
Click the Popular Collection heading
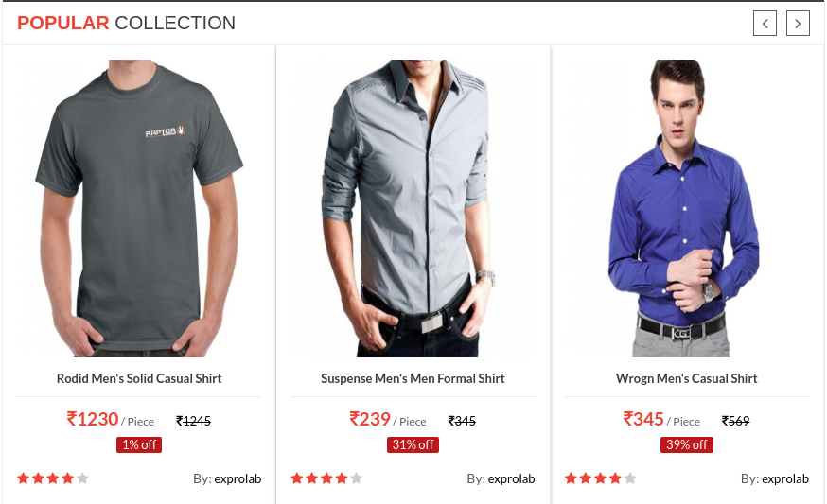point(127,24)
